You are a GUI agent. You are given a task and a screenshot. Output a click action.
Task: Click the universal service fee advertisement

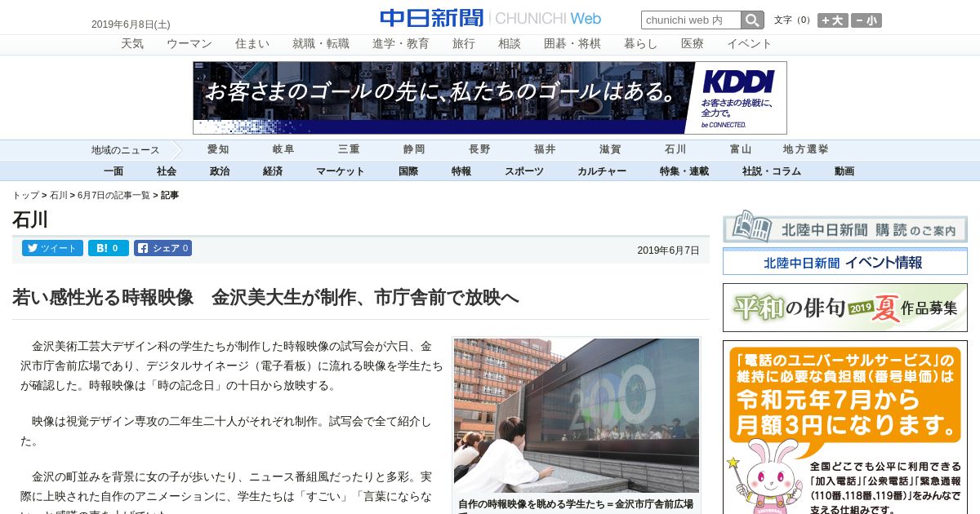(845, 428)
